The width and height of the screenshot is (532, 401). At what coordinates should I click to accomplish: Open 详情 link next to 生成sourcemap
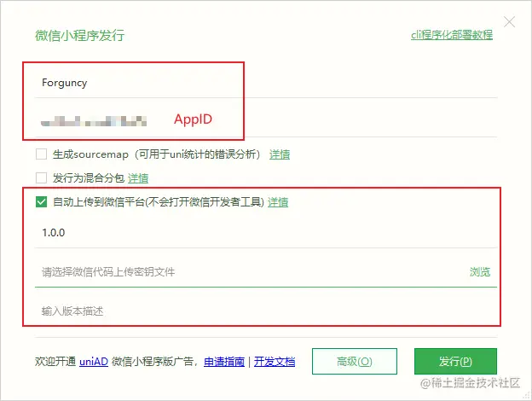click(280, 154)
